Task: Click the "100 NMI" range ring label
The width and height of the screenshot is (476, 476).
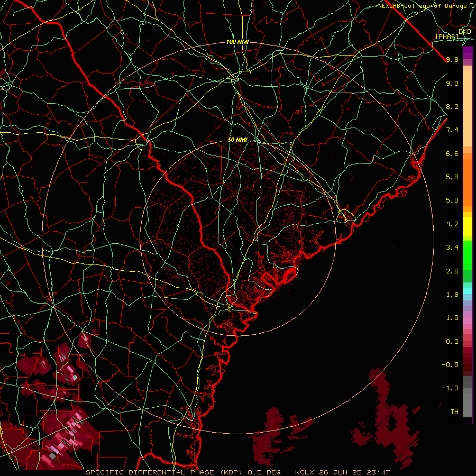Action: pos(237,42)
